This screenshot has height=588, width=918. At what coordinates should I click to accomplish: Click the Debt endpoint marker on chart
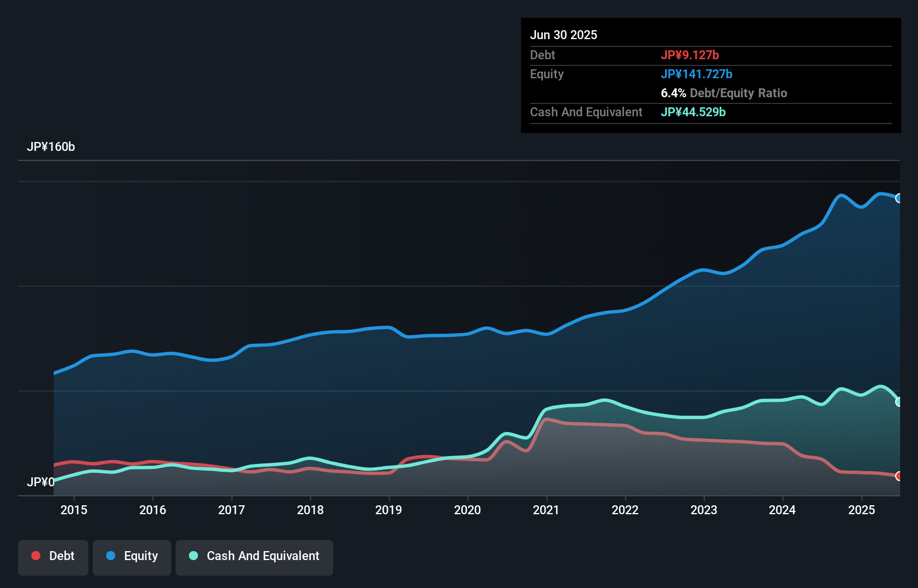899,476
